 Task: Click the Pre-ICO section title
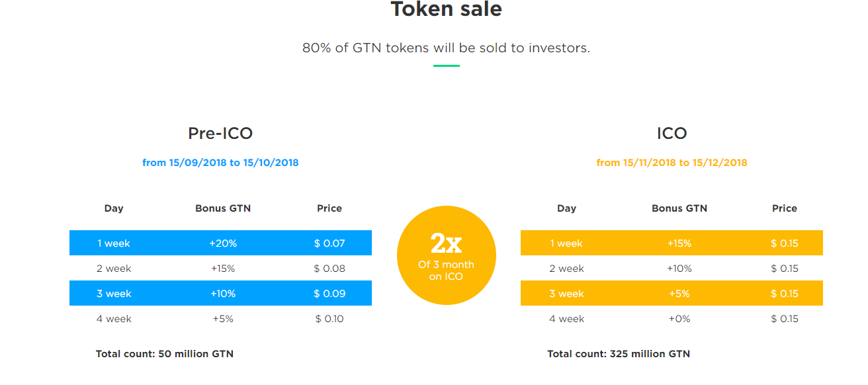click(x=220, y=134)
